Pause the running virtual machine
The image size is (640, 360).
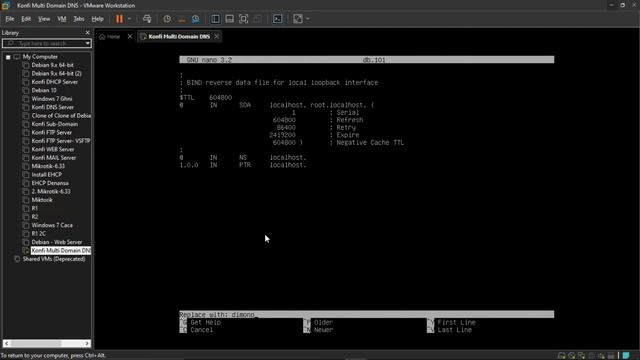click(x=119, y=19)
